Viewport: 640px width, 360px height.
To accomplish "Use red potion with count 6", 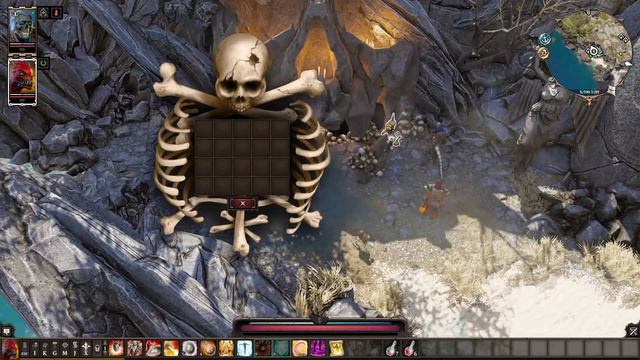I will (410, 349).
